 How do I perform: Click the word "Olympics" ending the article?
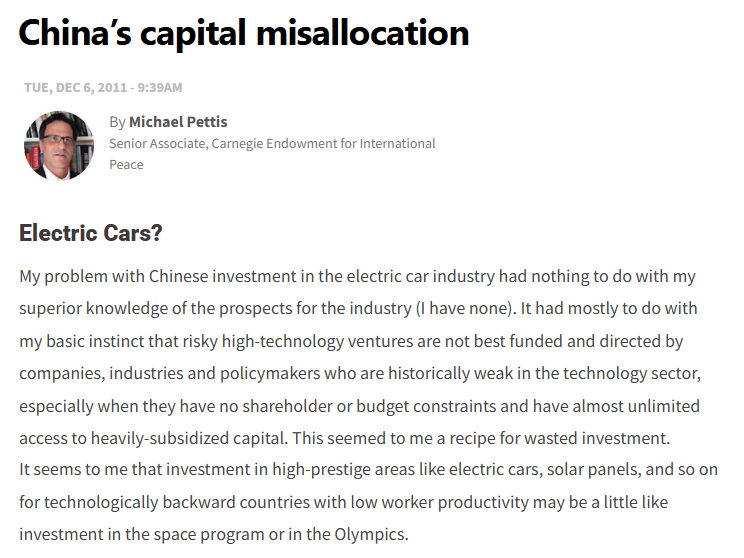[372, 534]
